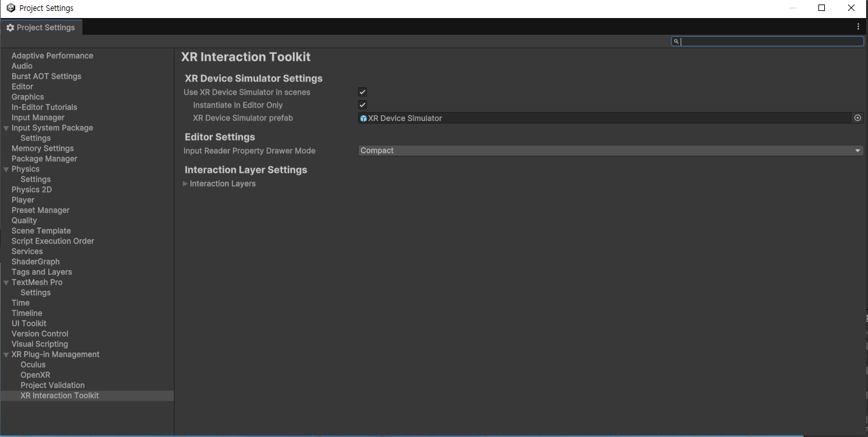
Task: Open Package Manager settings
Action: pyautogui.click(x=44, y=159)
